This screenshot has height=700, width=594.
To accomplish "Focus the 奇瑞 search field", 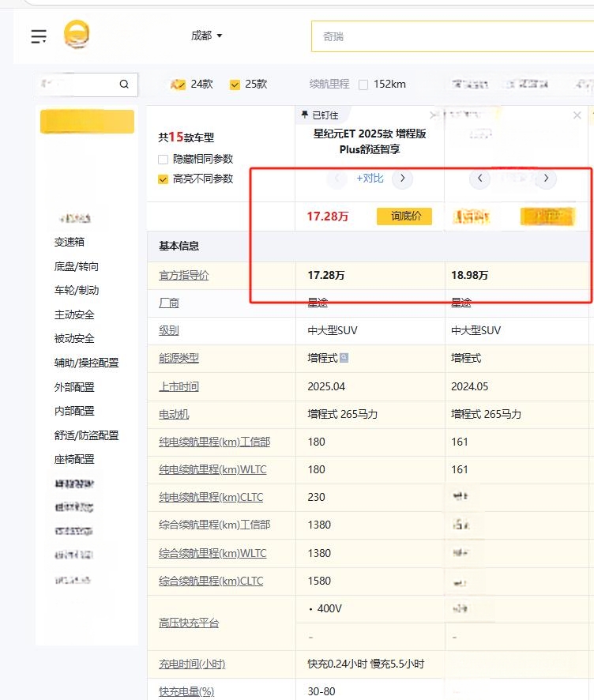I will [x=453, y=36].
